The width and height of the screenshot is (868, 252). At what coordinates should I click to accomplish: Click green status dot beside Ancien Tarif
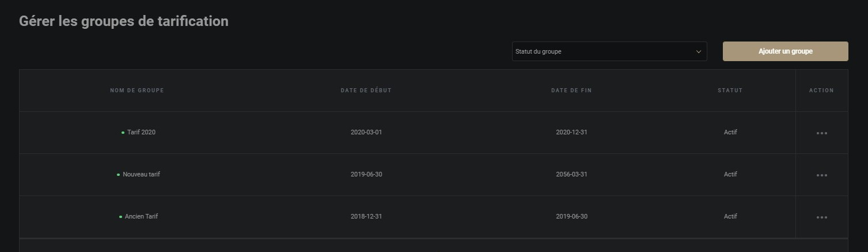click(120, 217)
